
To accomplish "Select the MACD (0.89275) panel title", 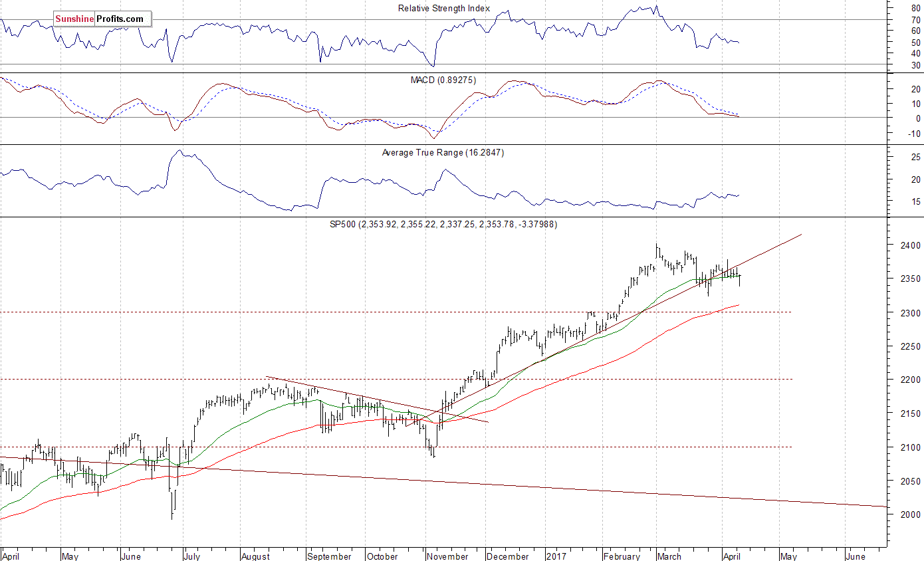I will tap(443, 80).
